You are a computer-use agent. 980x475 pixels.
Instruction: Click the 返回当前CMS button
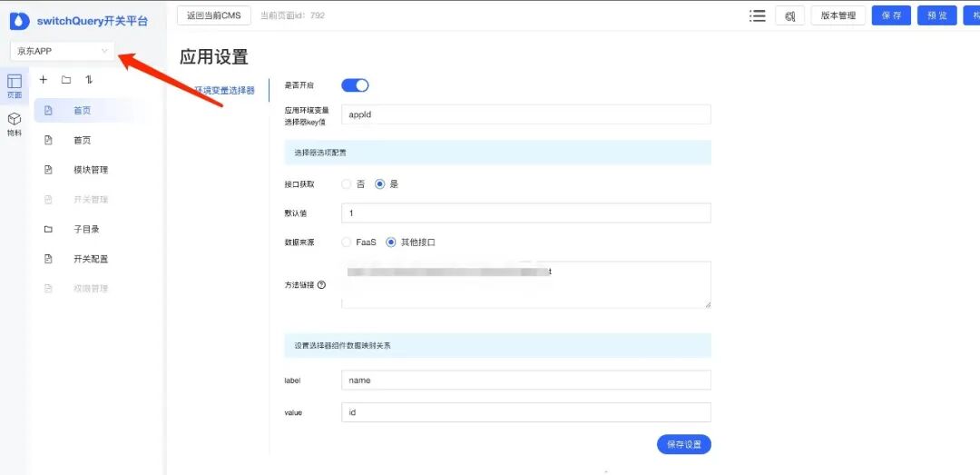tap(214, 15)
